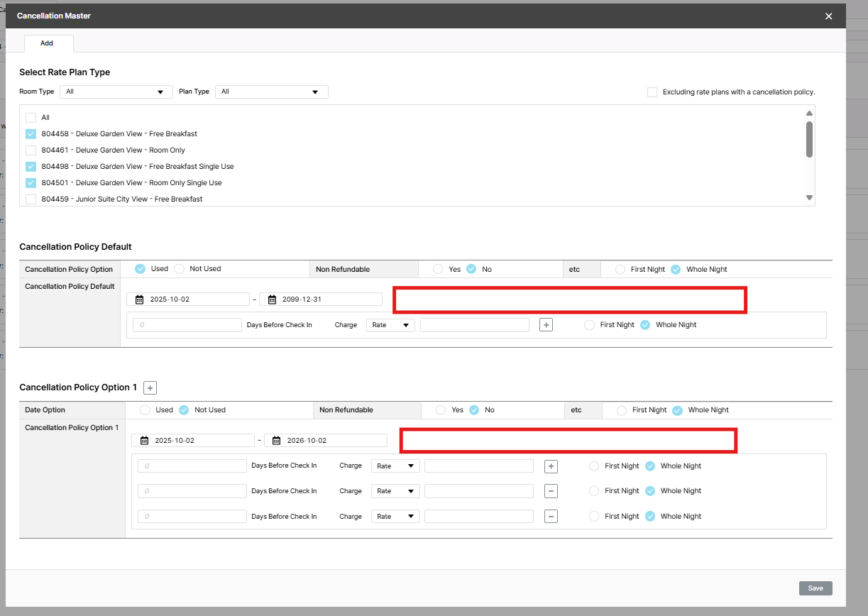Click the plus button in Cancellation Policy Default row
This screenshot has height=616, width=868.
point(546,325)
